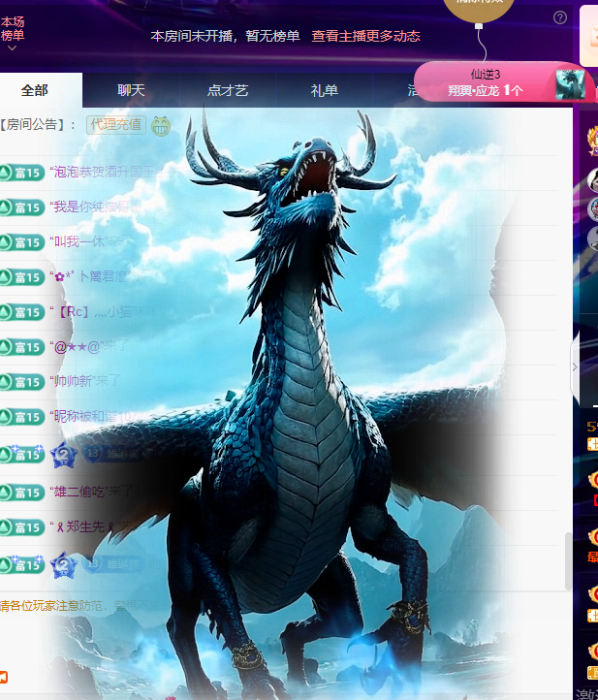Viewport: 598px width, 700px height.
Task: Click username 卜篱君 in chat
Action: (90, 276)
